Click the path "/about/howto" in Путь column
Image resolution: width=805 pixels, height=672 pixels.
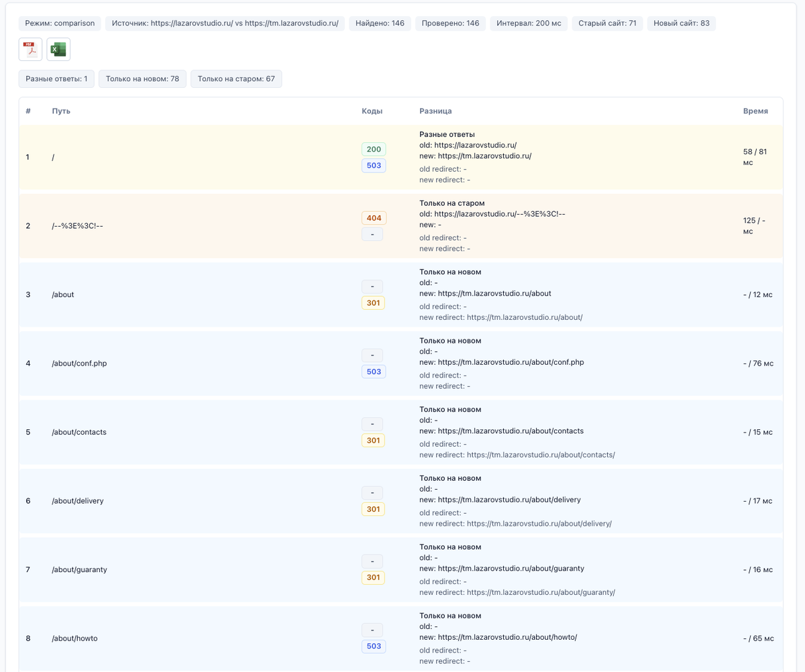(x=74, y=638)
